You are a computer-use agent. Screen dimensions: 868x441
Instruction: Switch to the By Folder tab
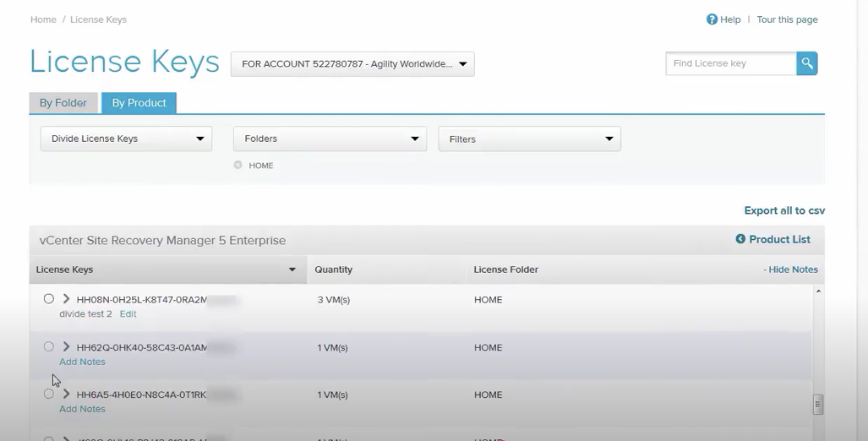[63, 103]
